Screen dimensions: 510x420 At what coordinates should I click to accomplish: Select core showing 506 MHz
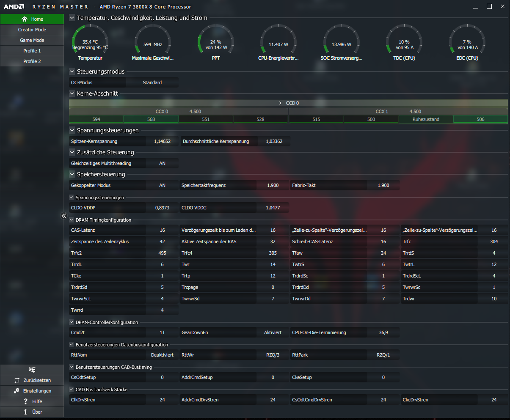tap(480, 119)
